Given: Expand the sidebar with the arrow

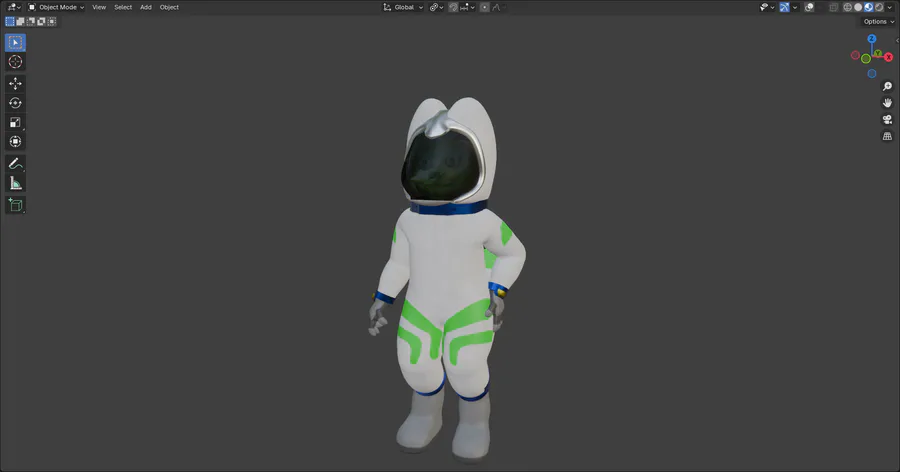Looking at the screenshot, I should point(897,40).
